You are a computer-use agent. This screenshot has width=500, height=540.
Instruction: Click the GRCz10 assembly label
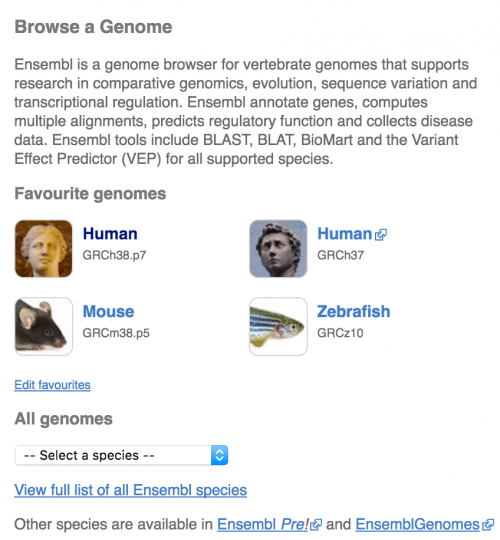[x=340, y=333]
